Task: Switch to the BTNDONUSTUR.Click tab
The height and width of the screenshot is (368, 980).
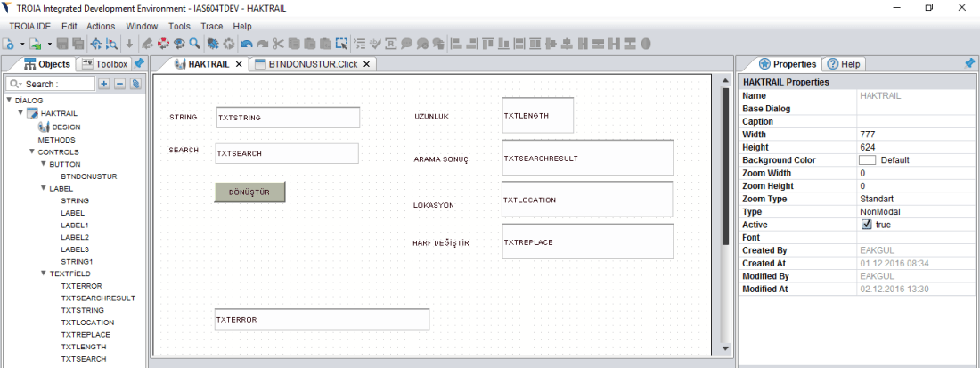Action: tap(313, 64)
